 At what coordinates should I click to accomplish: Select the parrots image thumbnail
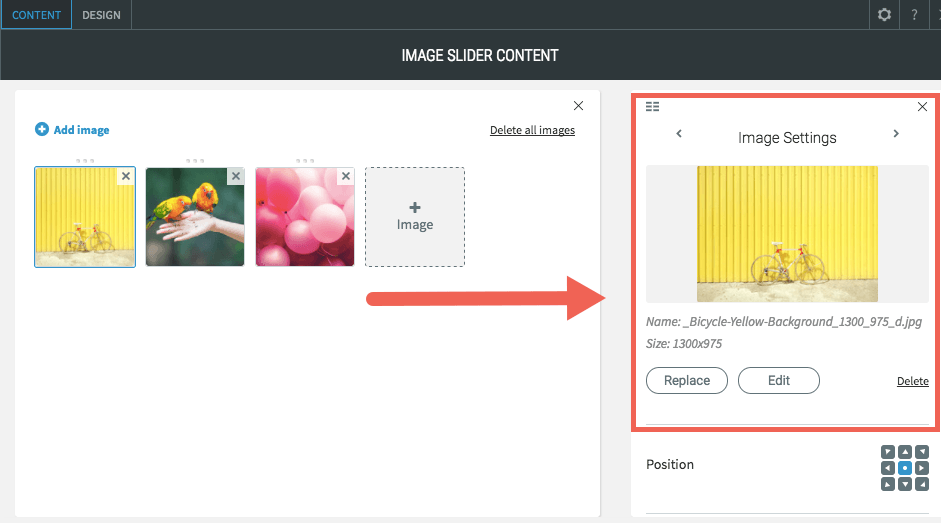coord(195,217)
